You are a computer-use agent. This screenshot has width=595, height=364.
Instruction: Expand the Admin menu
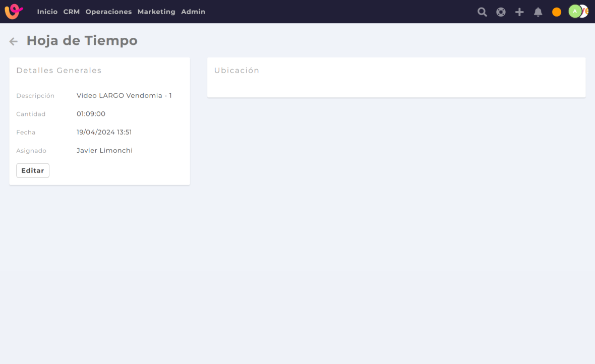[x=193, y=12]
